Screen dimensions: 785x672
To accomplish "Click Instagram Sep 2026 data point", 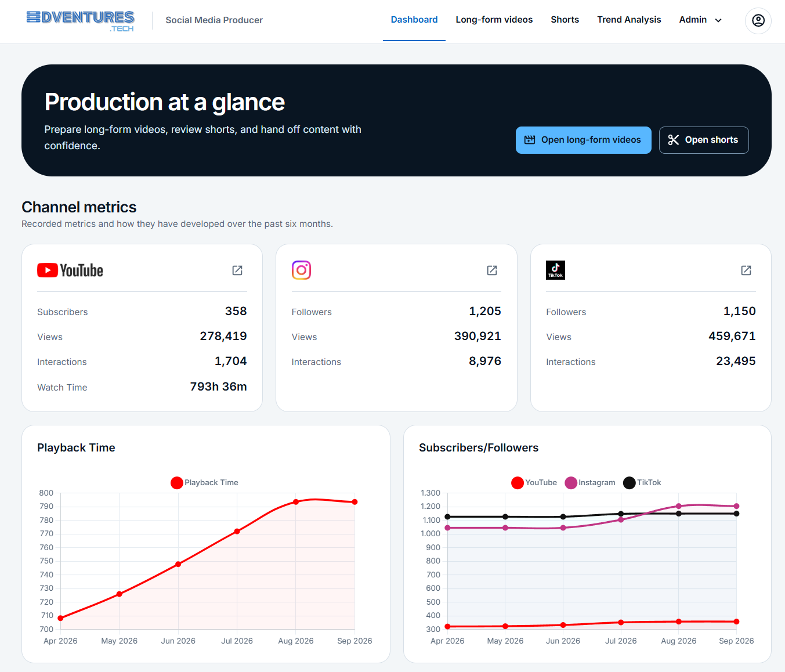I will pos(736,506).
